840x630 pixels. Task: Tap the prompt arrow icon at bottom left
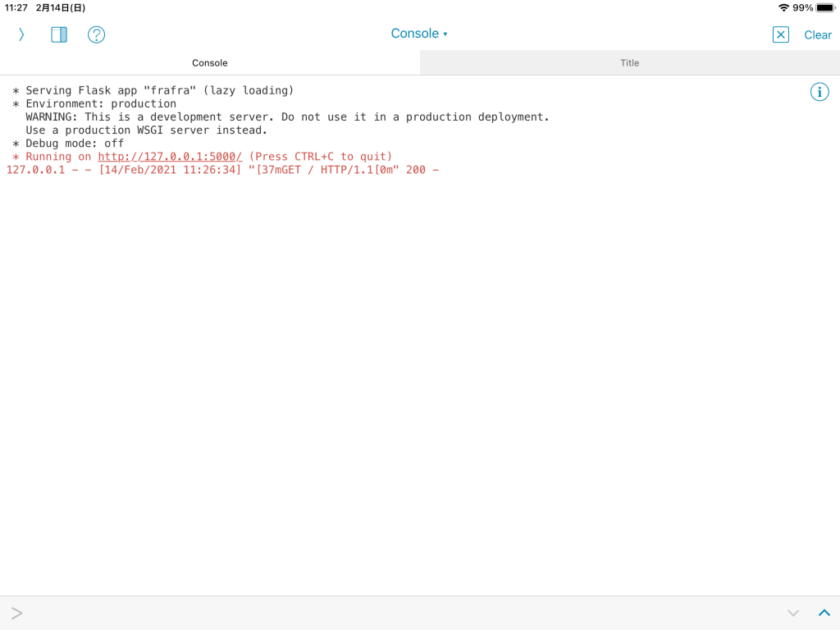pos(17,613)
